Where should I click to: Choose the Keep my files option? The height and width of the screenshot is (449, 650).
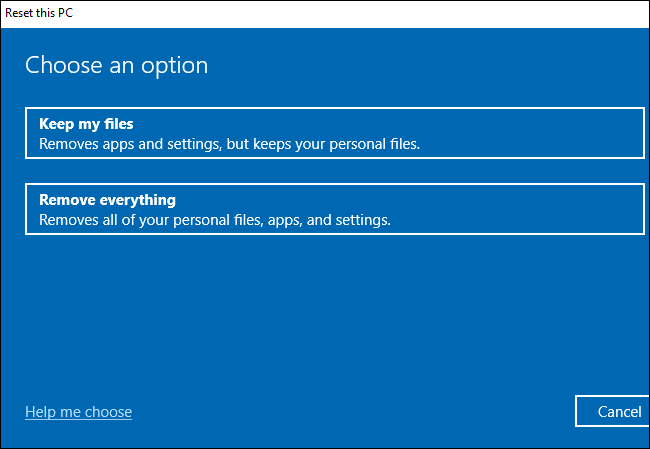[x=335, y=133]
